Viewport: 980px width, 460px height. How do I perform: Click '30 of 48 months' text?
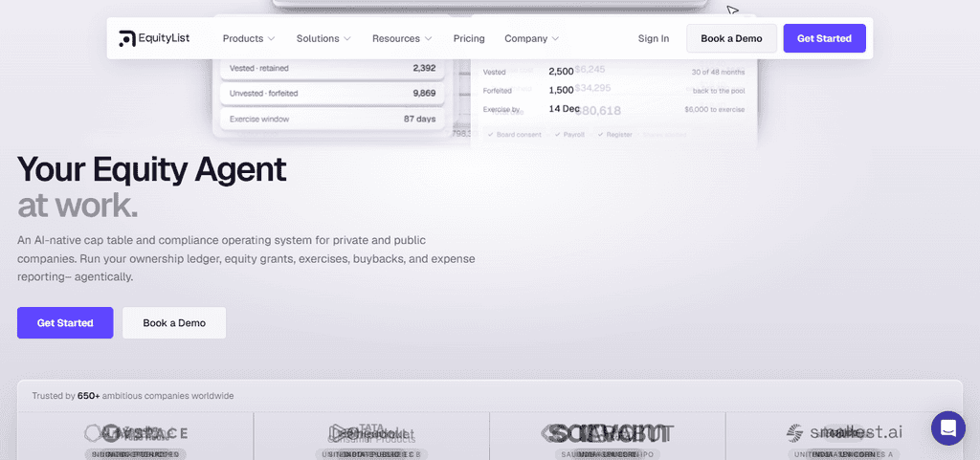[x=718, y=72]
